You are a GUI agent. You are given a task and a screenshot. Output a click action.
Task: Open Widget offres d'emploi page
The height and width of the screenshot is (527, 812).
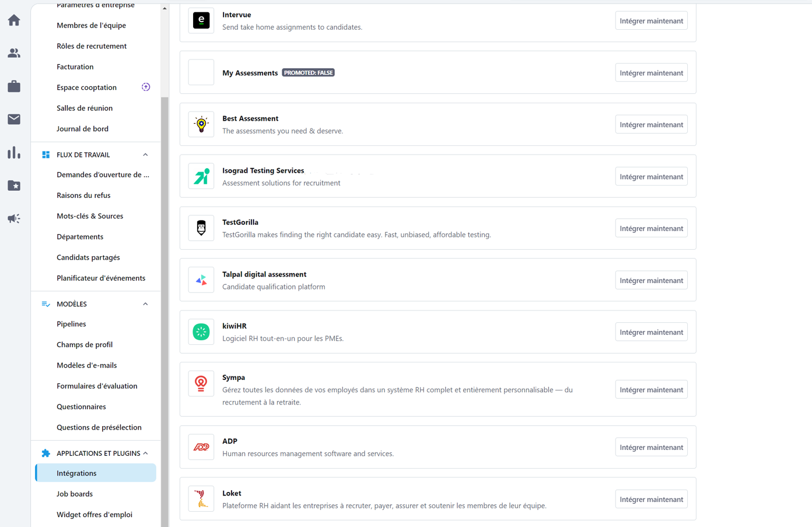[x=96, y=515]
